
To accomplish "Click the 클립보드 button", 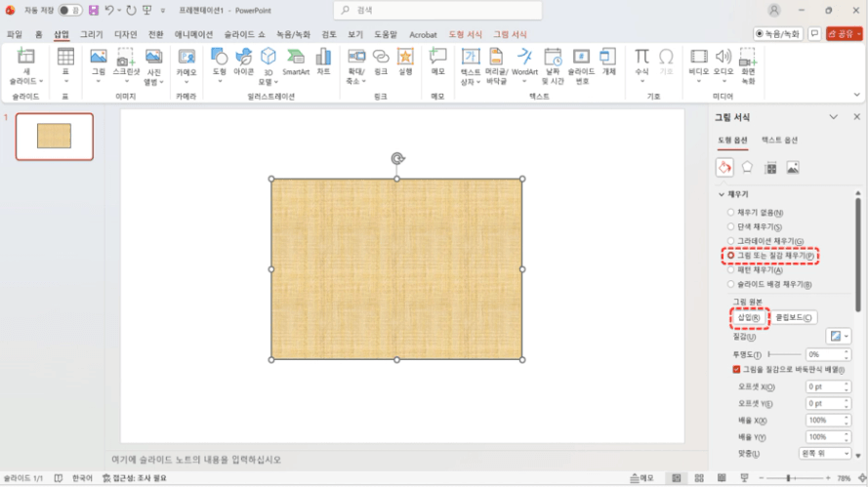I will click(794, 317).
